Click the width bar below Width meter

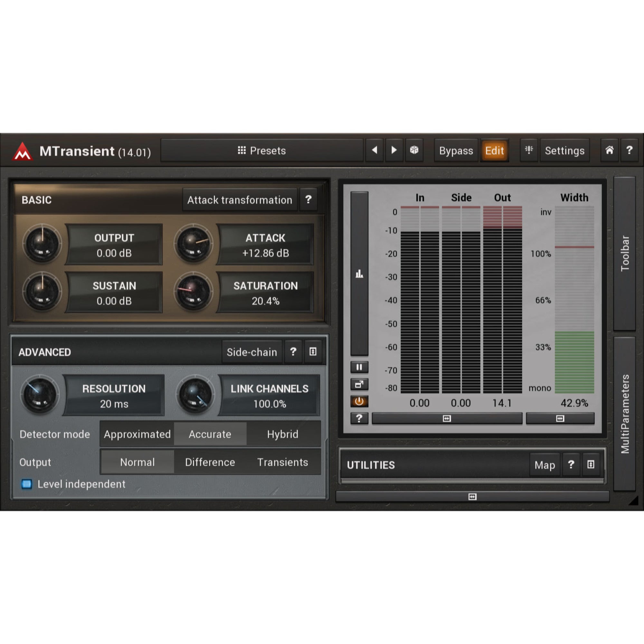(x=560, y=418)
